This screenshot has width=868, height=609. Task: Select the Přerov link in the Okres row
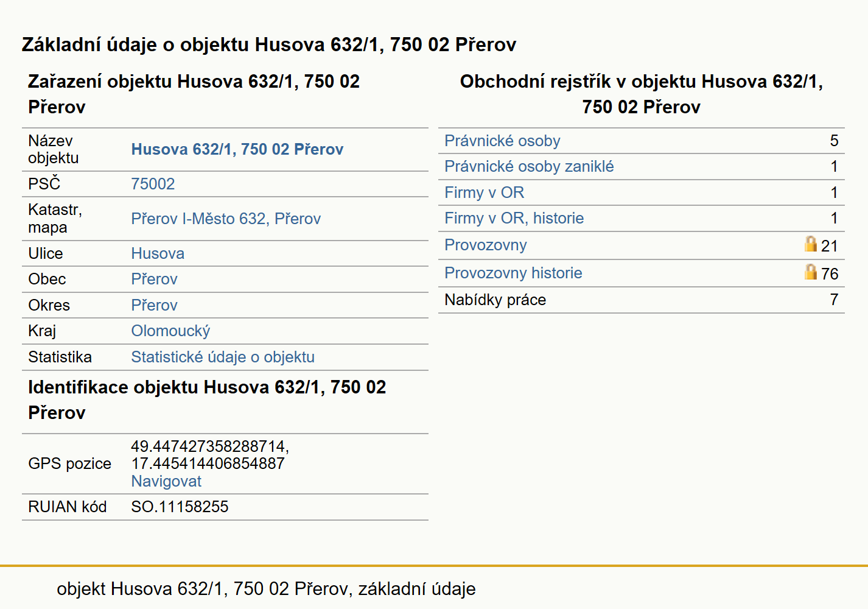[155, 305]
